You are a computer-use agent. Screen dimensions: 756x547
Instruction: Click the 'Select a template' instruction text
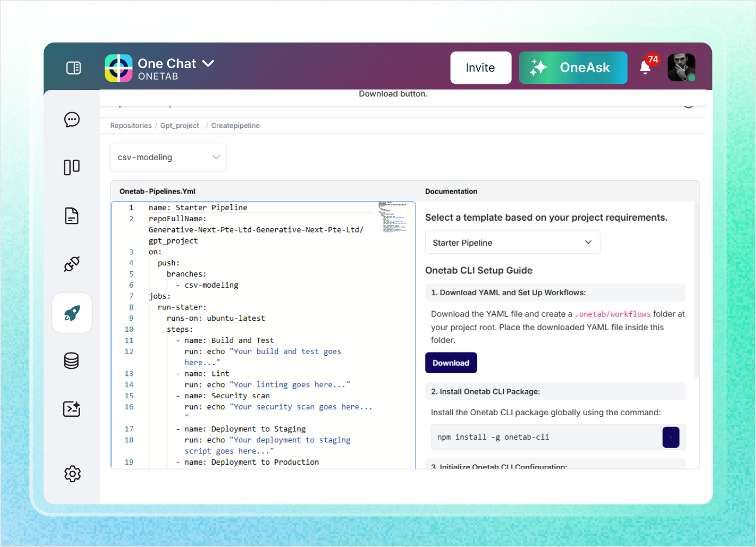[546, 217]
